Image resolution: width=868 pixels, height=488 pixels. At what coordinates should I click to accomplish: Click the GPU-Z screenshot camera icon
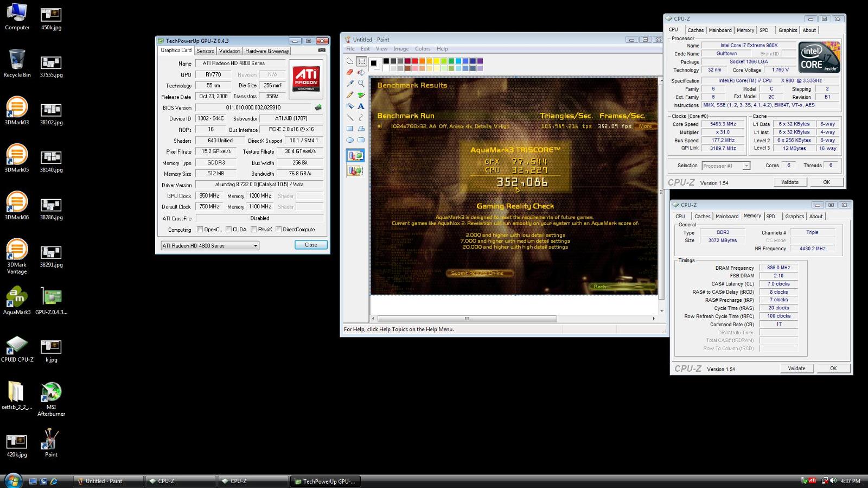[x=322, y=50]
